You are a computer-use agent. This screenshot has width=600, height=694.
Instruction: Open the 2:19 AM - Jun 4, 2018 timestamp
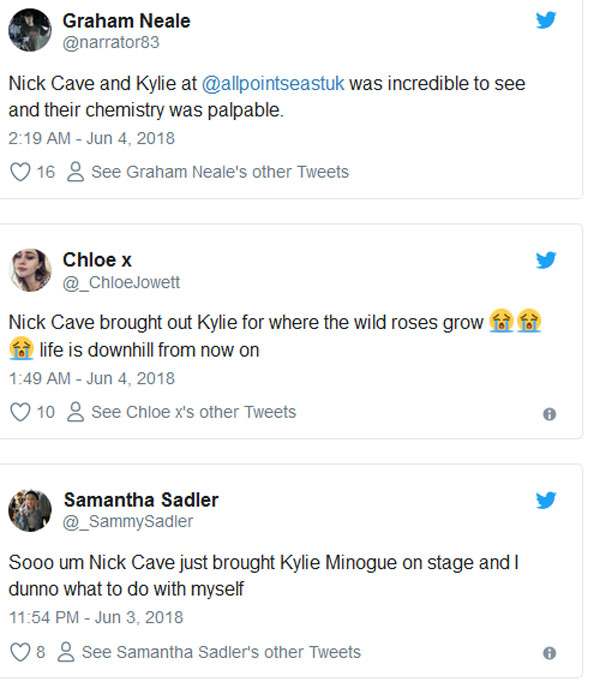coord(92,138)
